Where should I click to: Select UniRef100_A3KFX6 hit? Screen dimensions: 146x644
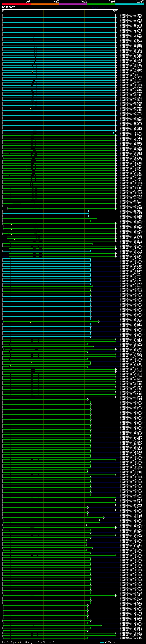(x=131, y=346)
